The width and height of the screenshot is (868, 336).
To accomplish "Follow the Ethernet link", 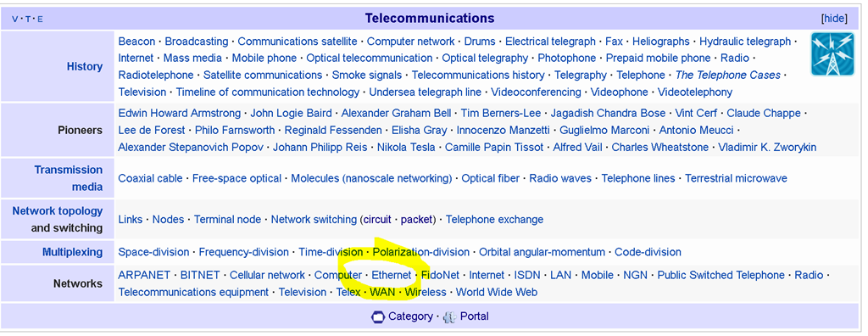I will tap(392, 275).
